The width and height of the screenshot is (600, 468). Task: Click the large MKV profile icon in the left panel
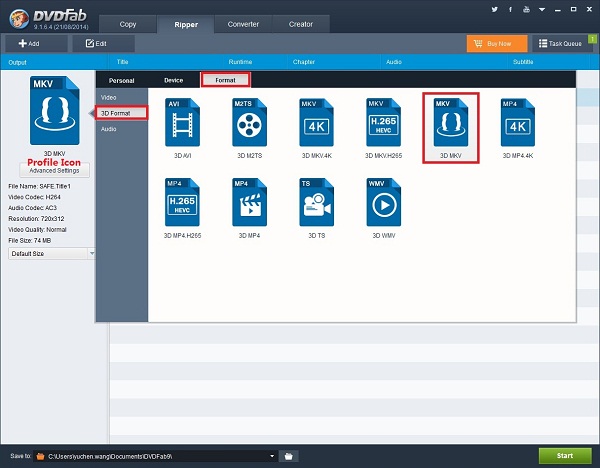(x=55, y=111)
